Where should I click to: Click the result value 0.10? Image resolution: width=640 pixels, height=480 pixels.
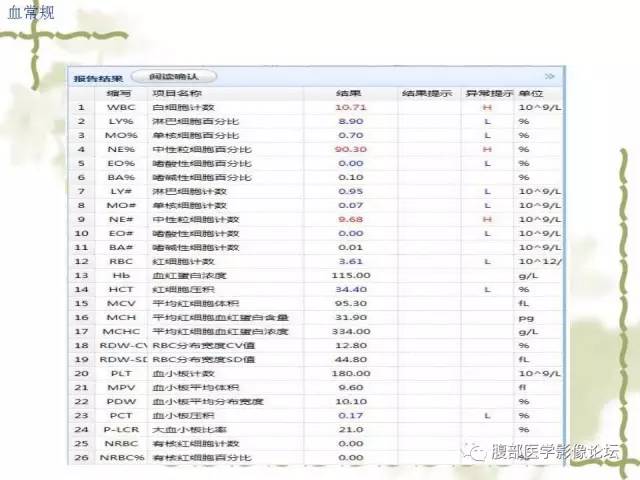(x=351, y=178)
